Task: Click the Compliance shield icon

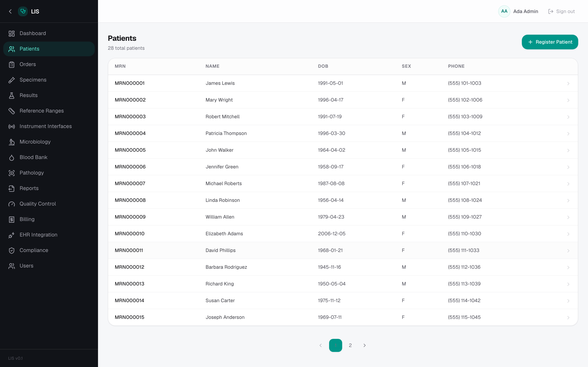Action: (11, 251)
